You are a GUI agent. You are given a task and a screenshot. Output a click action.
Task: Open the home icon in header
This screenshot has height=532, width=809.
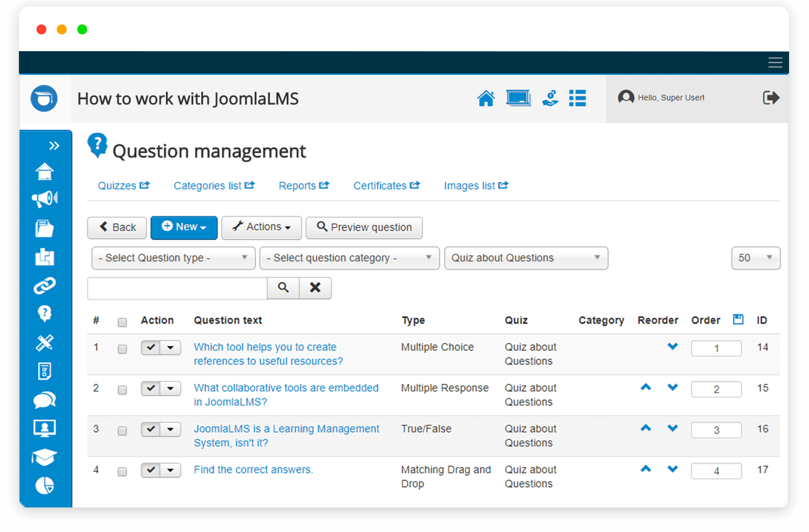pyautogui.click(x=486, y=98)
